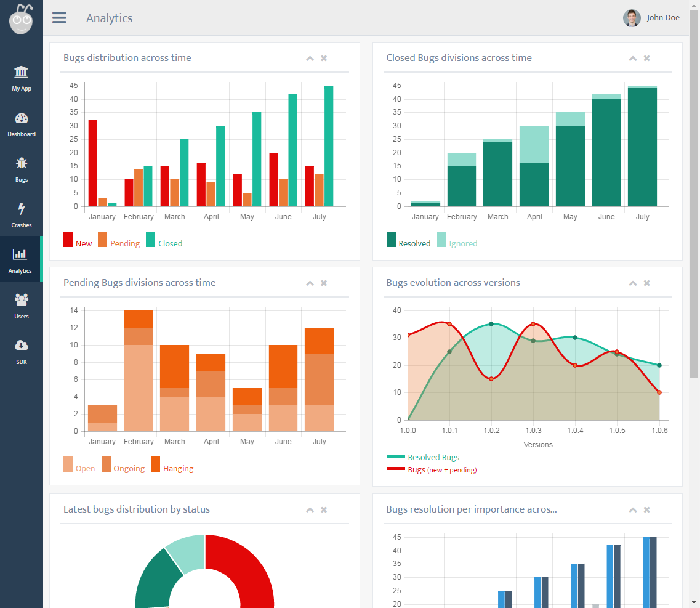Toggle Ongoing legend swatch
Viewport: 700px width, 608px height.
click(x=106, y=464)
